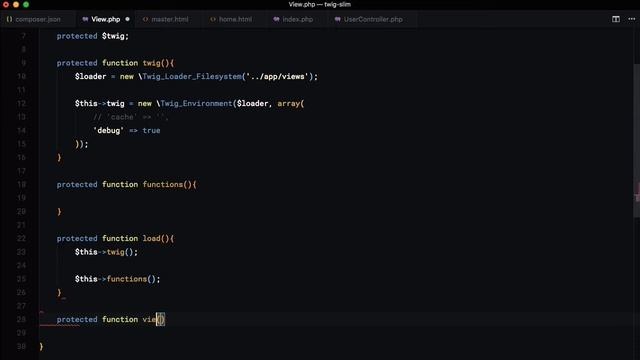Click the 'functions' method name on line 18
The width and height of the screenshot is (640, 360).
162,184
